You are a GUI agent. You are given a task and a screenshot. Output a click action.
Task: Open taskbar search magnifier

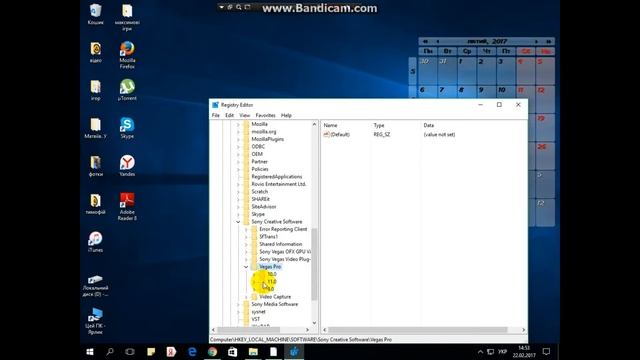tap(110, 351)
